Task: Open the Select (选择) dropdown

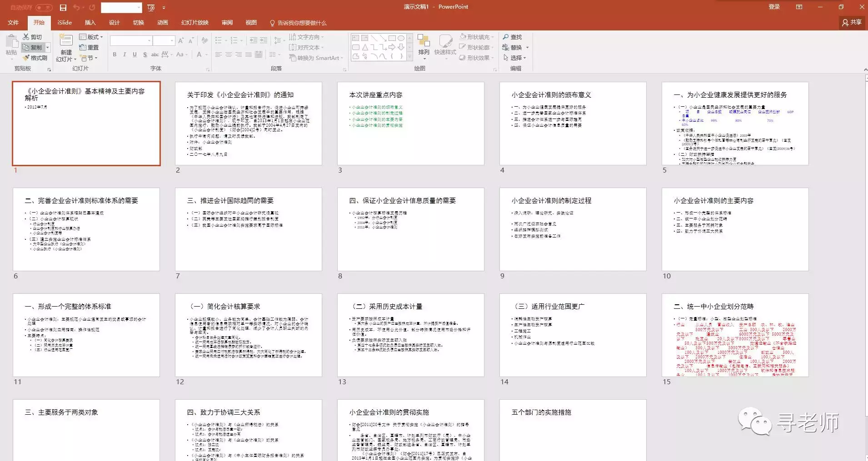Action: pos(515,58)
